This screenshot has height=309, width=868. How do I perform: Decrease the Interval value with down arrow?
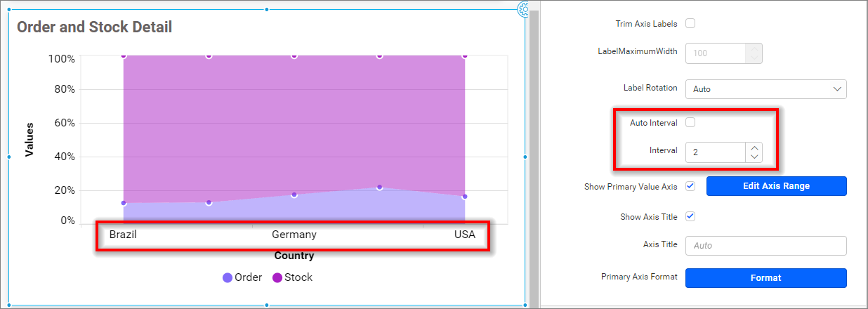pos(754,157)
